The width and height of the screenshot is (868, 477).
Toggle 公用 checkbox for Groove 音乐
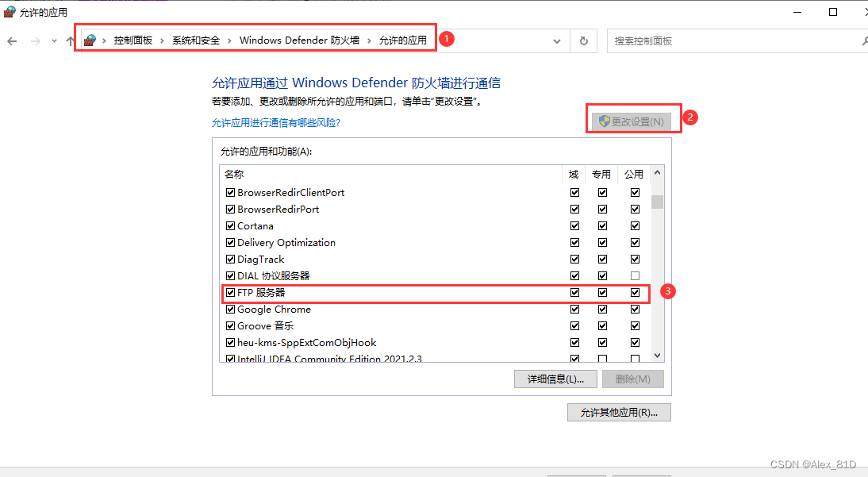[x=635, y=325]
